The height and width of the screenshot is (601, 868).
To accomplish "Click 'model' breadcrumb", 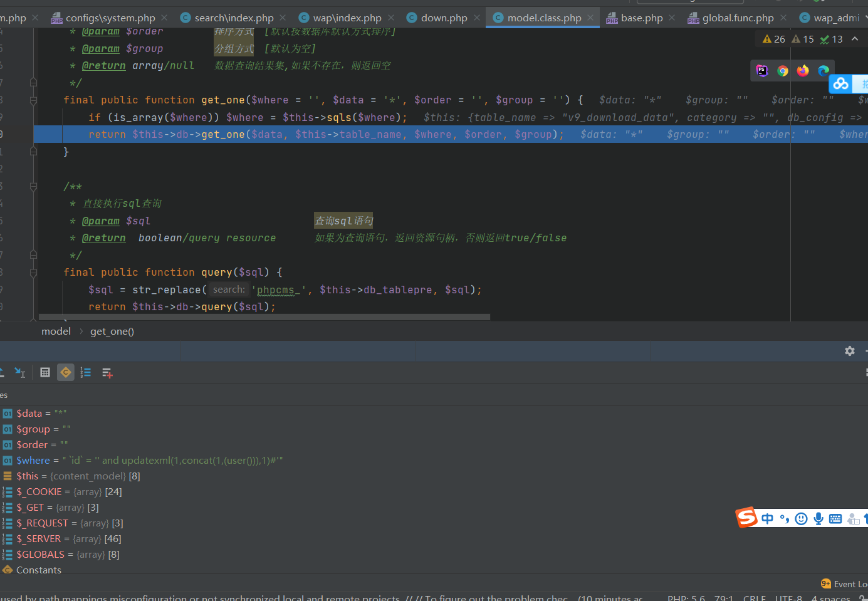I will 56,332.
